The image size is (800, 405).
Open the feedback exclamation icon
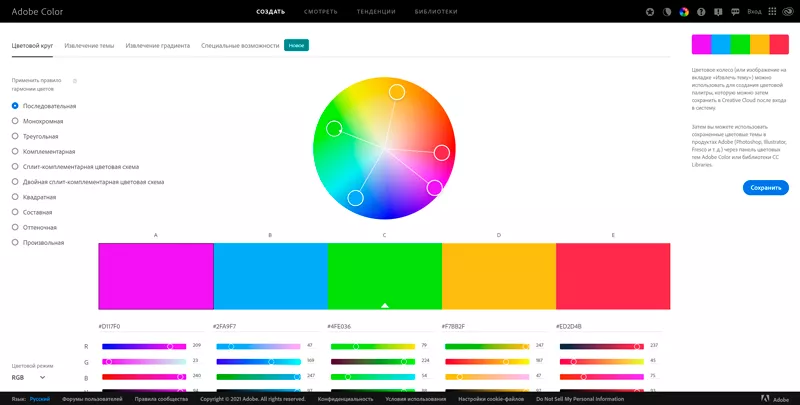(x=718, y=12)
